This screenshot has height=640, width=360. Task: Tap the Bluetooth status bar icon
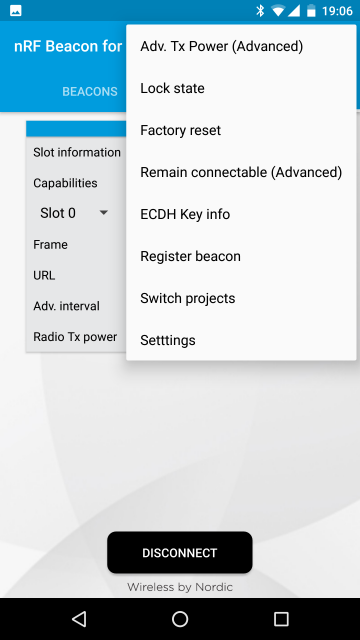point(260,11)
